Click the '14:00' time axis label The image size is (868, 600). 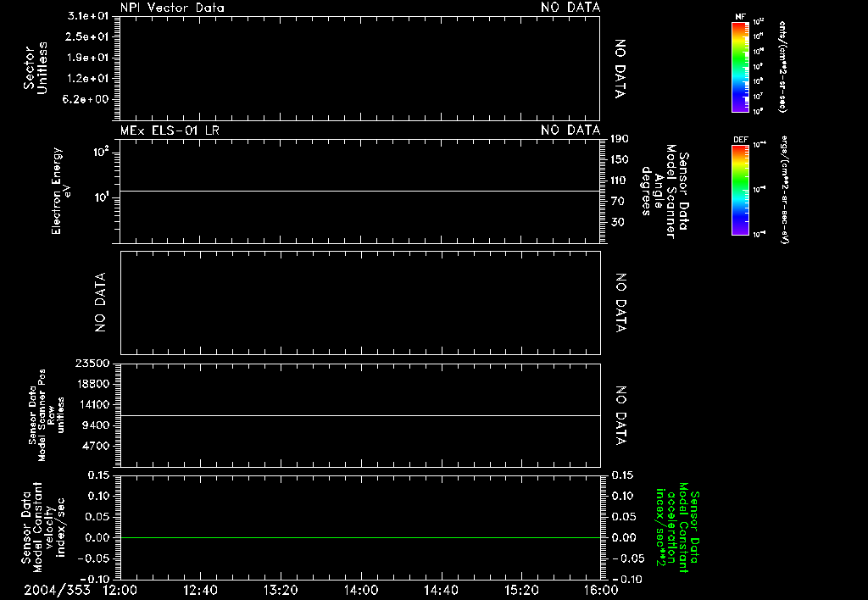coord(361,590)
